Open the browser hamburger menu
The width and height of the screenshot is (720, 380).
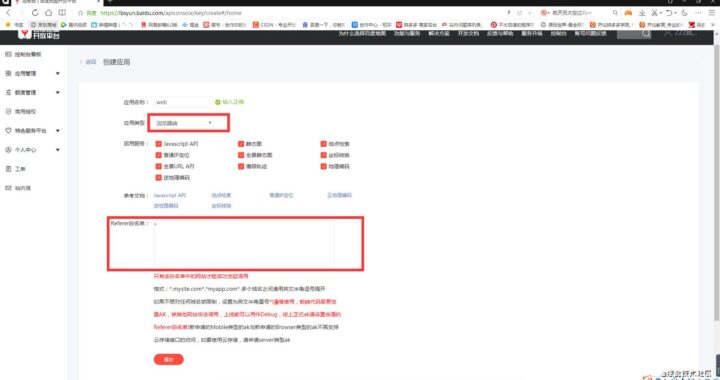(x=712, y=13)
